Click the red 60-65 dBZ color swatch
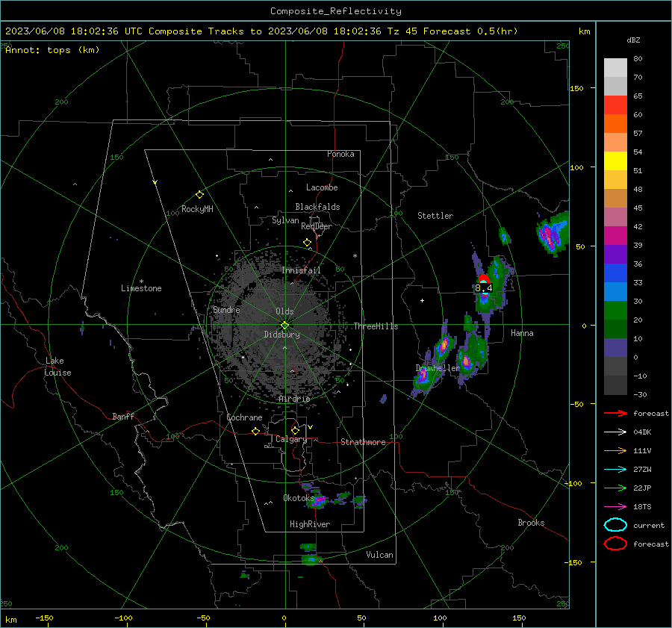 615,105
